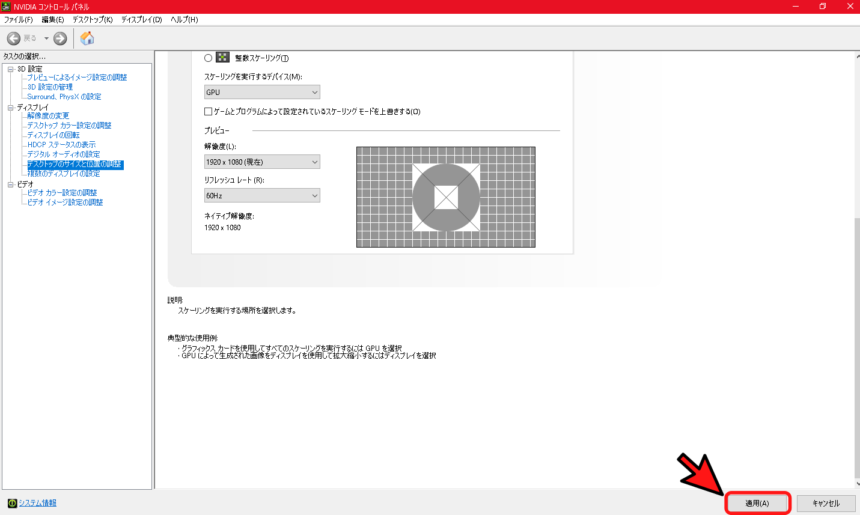Open the デスクトップ(K) menu
Screen dimensions: 860x515
point(93,19)
